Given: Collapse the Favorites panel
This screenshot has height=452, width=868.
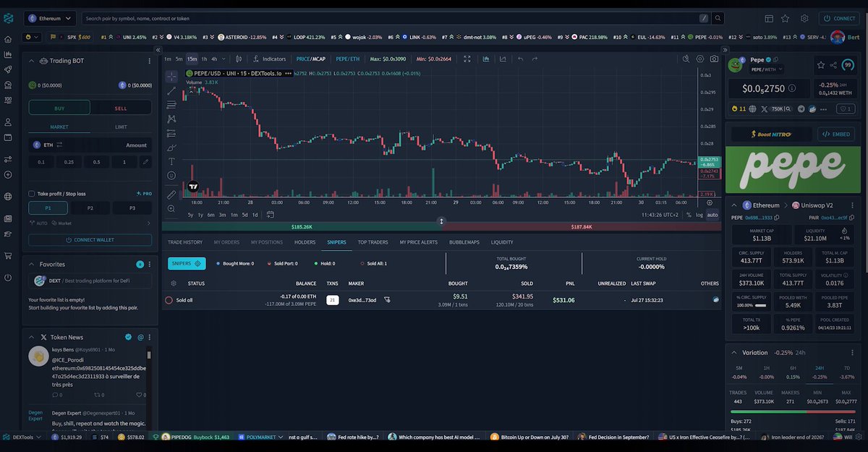Looking at the screenshot, I should coord(31,265).
